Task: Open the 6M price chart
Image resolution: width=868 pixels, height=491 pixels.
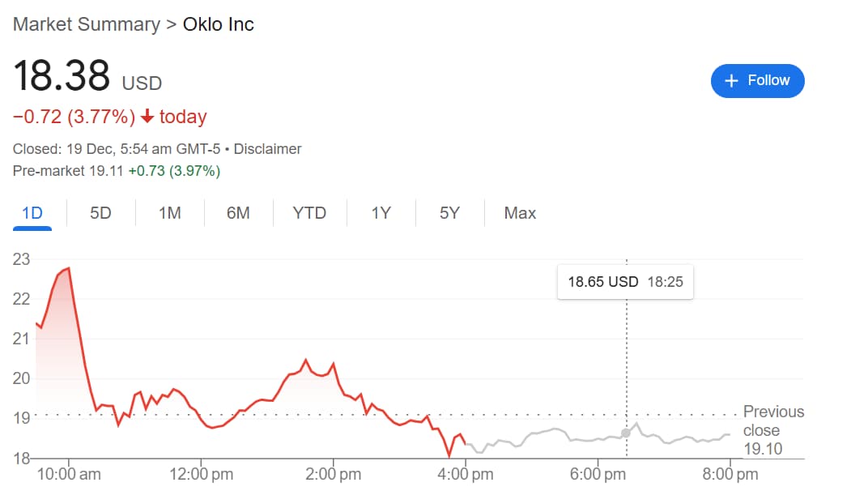Action: pos(237,213)
